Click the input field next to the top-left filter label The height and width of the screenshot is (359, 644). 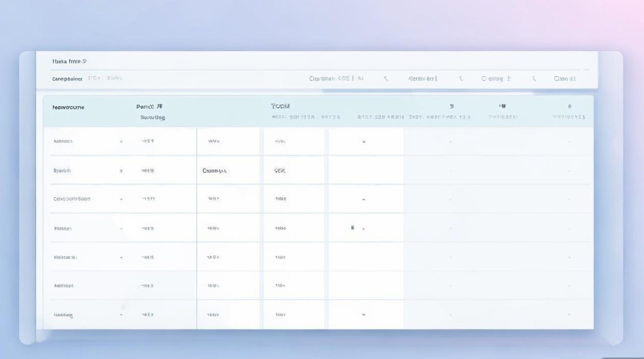point(105,79)
